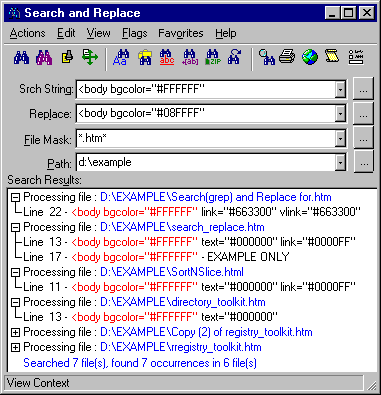Select the Line 11 result row
This screenshot has height=395, width=381.
[189, 287]
